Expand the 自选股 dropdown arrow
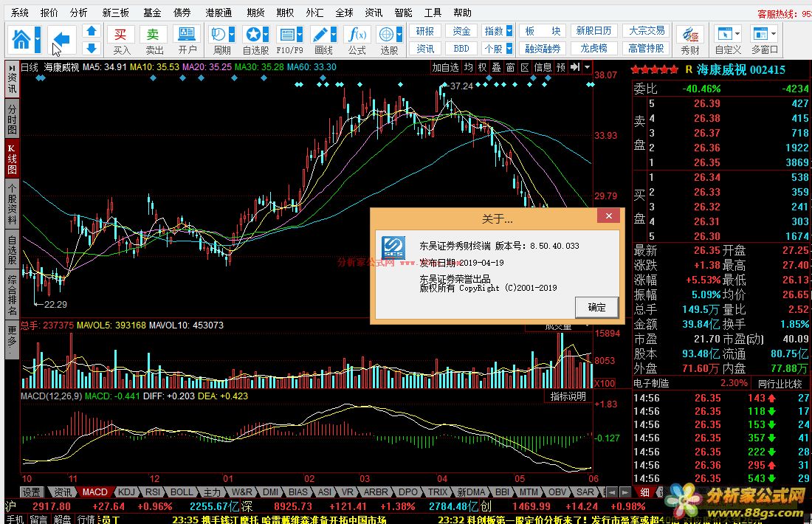The image size is (812, 524). click(x=266, y=35)
